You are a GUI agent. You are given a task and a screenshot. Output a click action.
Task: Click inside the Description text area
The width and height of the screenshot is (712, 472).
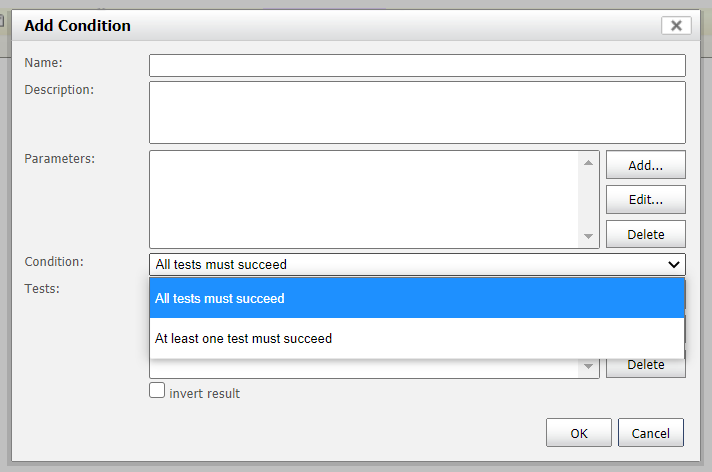417,113
